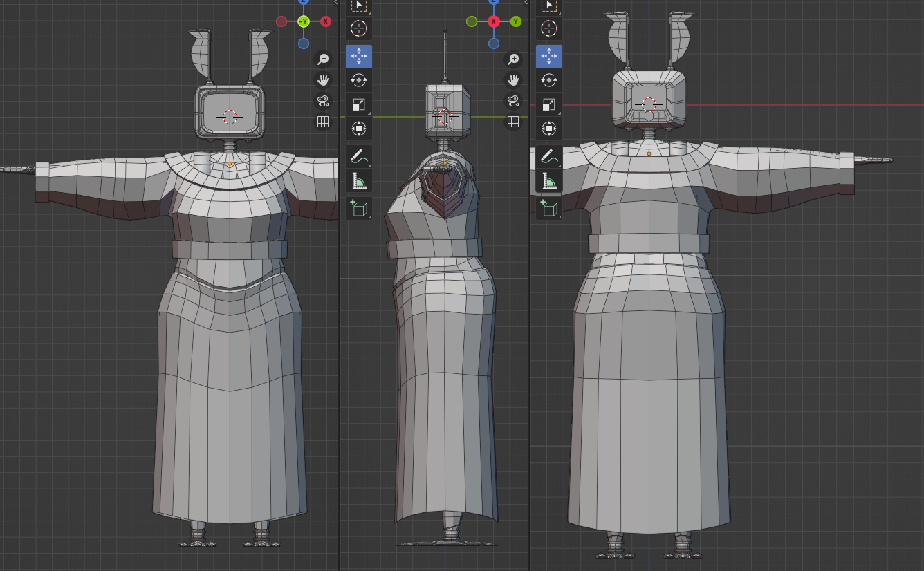Select the Transform tool in the right viewport toolbar
This screenshot has height=571, width=924.
pos(549,129)
